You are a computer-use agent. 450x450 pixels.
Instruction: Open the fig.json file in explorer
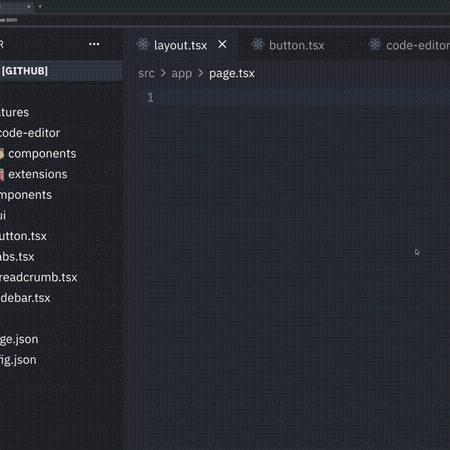pyautogui.click(x=18, y=360)
